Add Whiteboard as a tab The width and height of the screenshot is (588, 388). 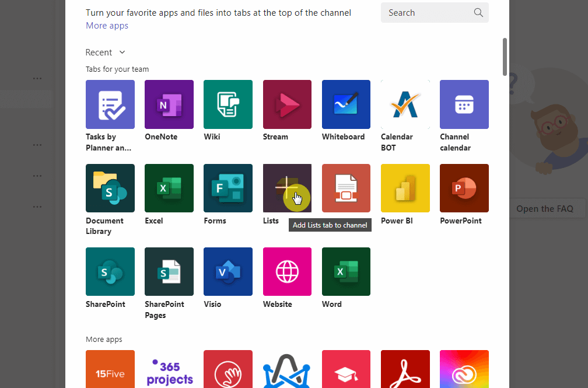(x=346, y=104)
